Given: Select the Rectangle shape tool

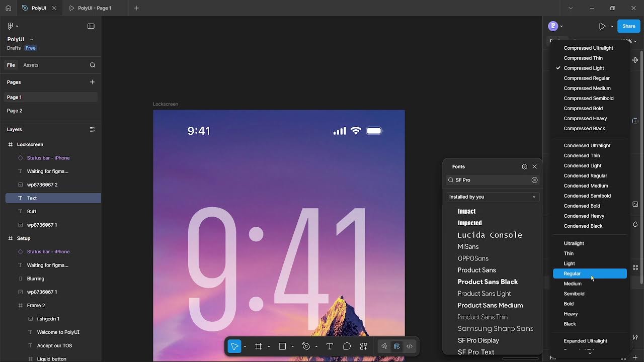Looking at the screenshot, I should click(x=282, y=346).
